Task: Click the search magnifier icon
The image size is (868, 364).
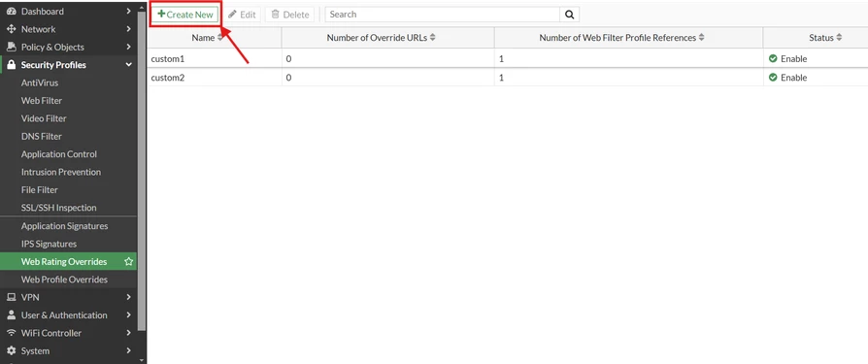Action: (x=569, y=15)
